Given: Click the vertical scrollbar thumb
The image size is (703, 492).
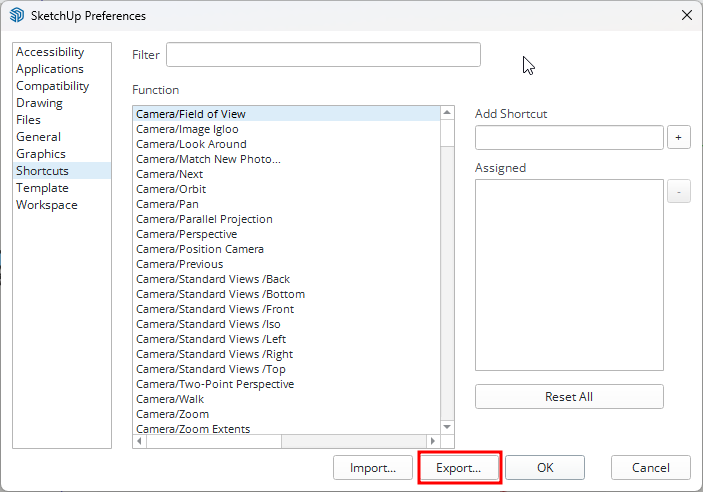Looking at the screenshot, I should click(x=447, y=133).
